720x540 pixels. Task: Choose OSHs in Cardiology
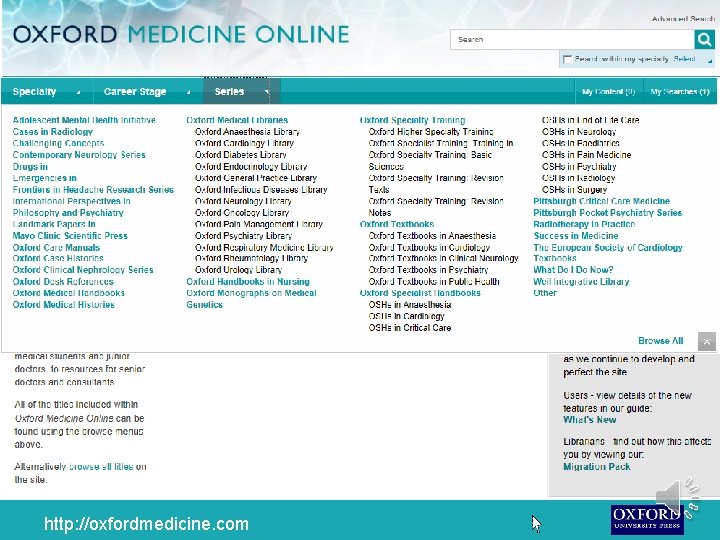(406, 316)
